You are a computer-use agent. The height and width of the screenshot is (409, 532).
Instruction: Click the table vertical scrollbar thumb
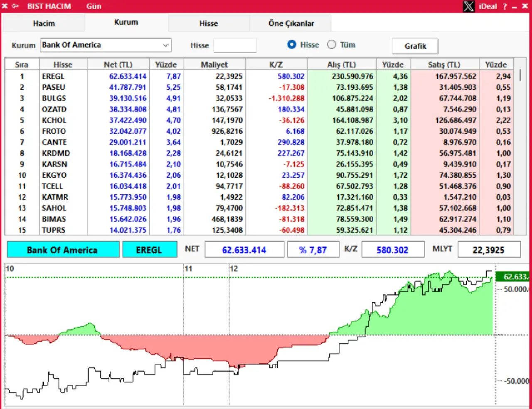[520, 76]
